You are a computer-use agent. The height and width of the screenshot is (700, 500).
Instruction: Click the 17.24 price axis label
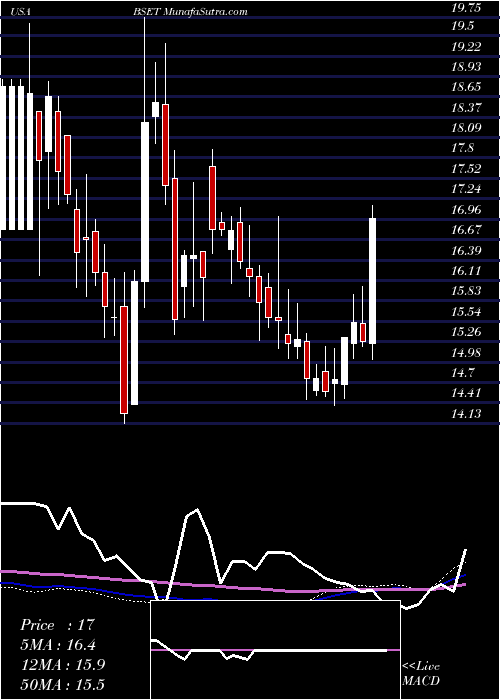point(467,188)
